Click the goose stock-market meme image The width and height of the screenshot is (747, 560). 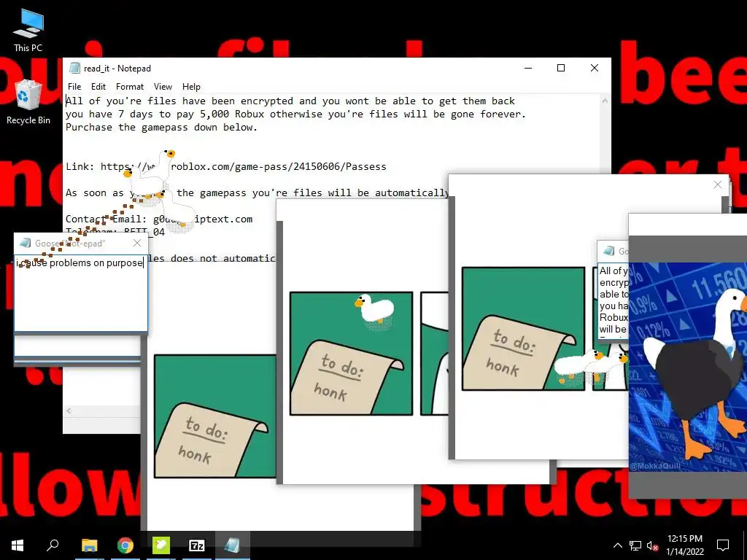(688, 367)
